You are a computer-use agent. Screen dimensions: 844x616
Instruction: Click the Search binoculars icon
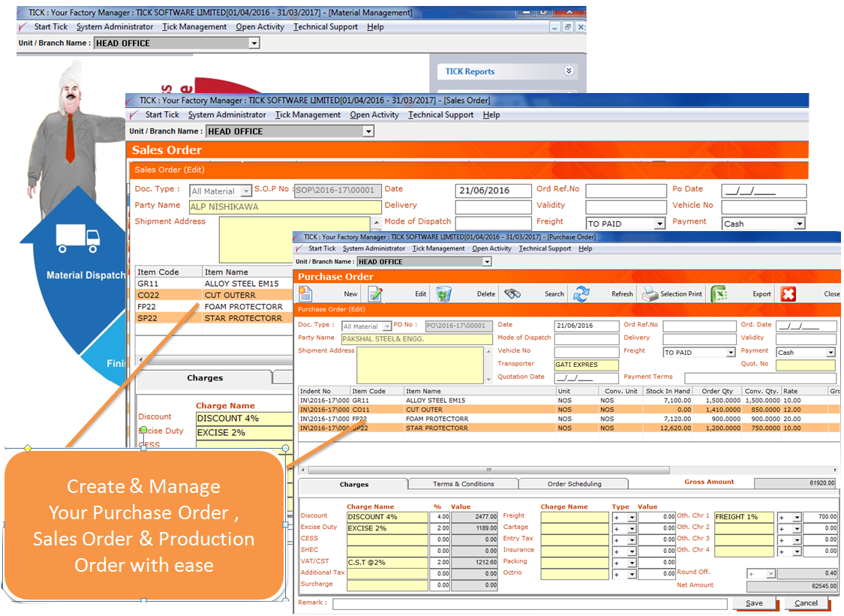512,294
